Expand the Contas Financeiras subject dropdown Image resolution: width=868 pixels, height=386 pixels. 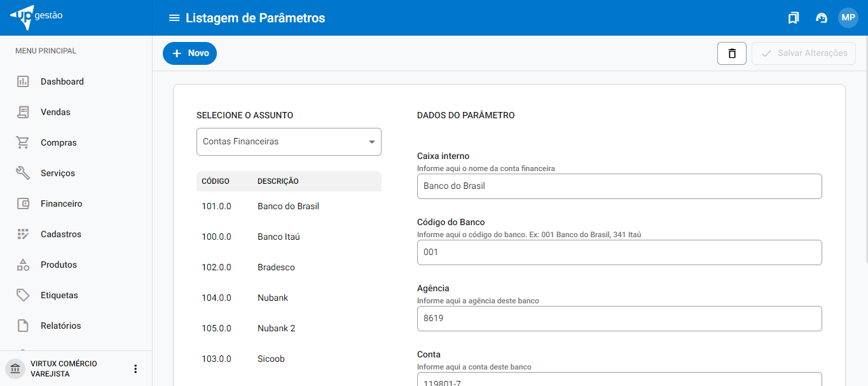289,142
